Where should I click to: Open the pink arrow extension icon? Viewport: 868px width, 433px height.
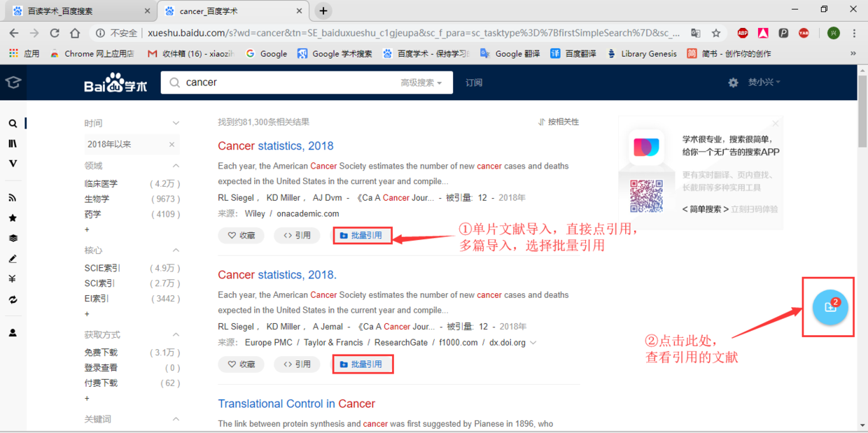[x=763, y=33]
